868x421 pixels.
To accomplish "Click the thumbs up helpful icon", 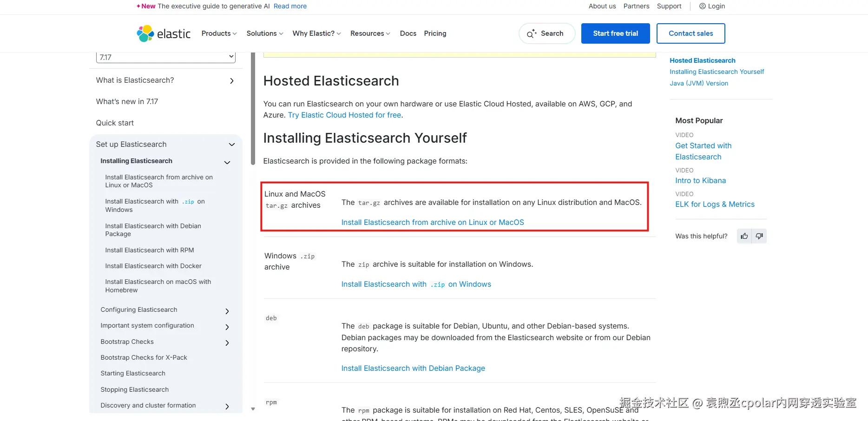I will pos(744,236).
